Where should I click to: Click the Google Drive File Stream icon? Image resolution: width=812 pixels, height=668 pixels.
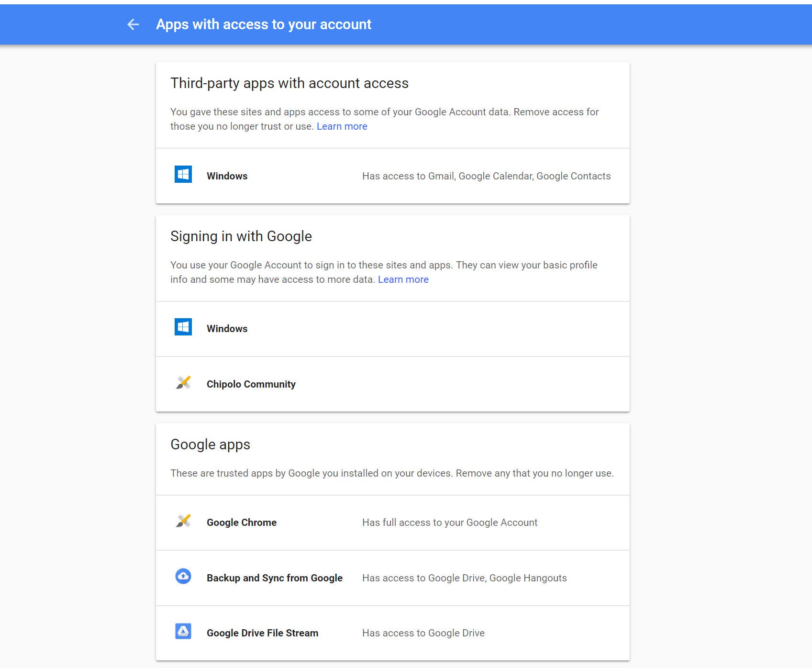[183, 632]
